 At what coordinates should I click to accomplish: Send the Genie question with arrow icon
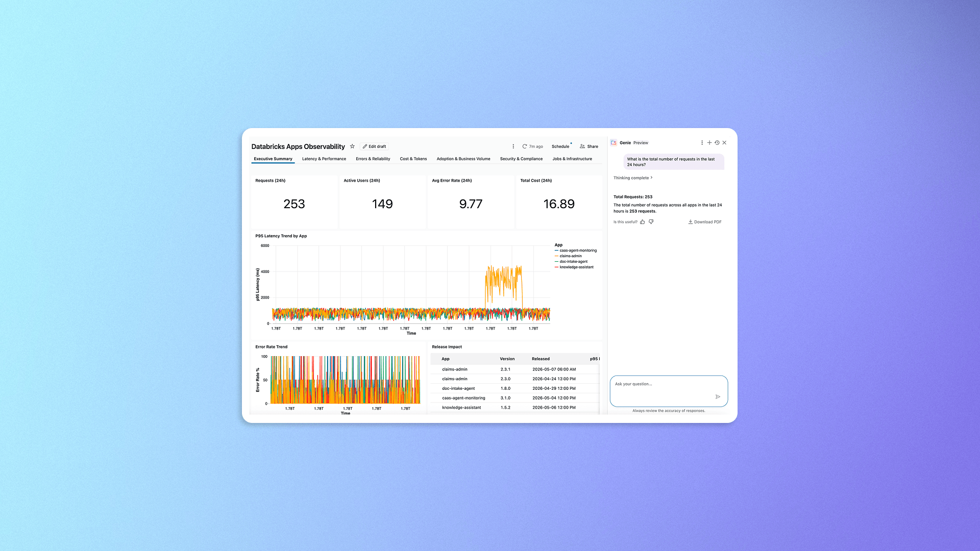718,397
